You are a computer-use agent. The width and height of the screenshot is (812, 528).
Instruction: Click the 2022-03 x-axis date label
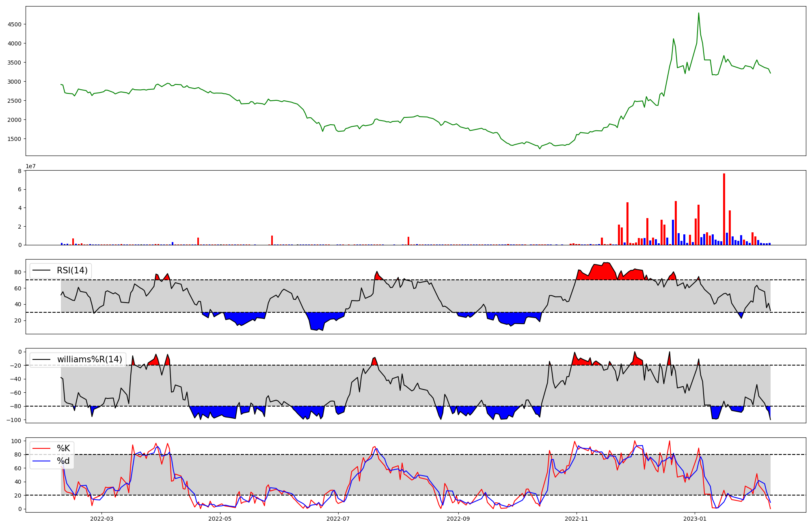[x=101, y=519]
